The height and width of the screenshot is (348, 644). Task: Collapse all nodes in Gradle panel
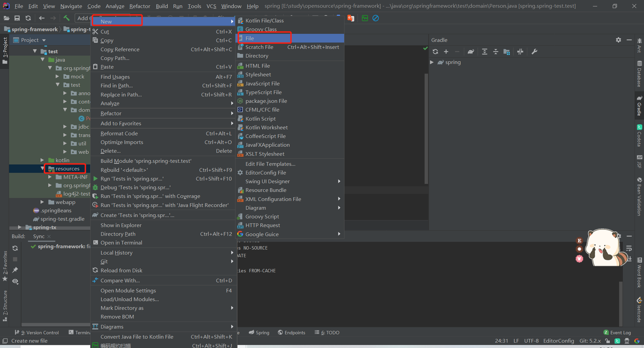tap(496, 52)
